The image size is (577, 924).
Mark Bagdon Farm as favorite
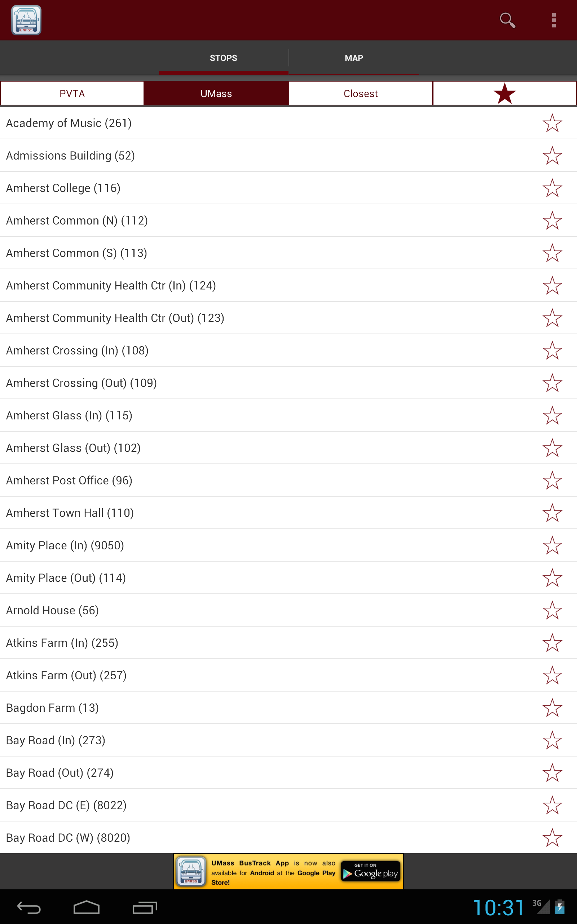coord(552,707)
